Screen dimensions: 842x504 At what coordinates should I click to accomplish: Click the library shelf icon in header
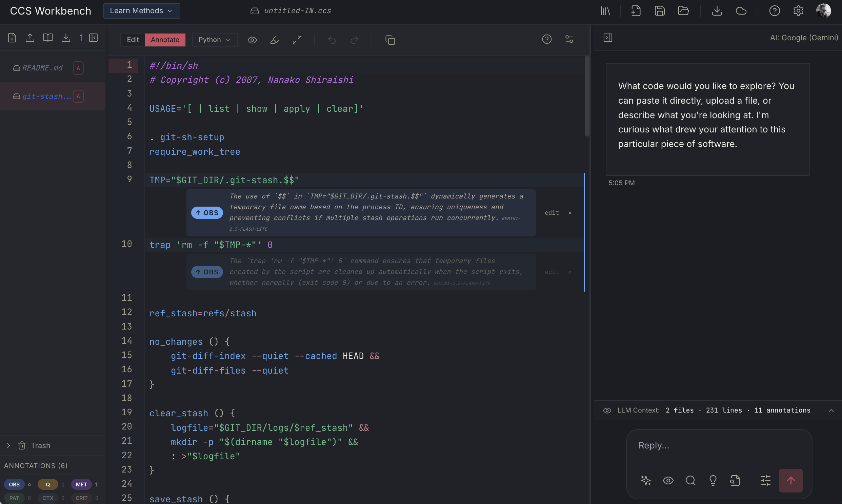(x=605, y=11)
